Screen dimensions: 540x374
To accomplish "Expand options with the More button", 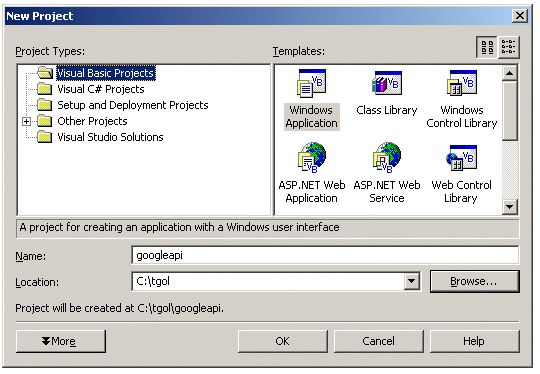I will point(61,341).
